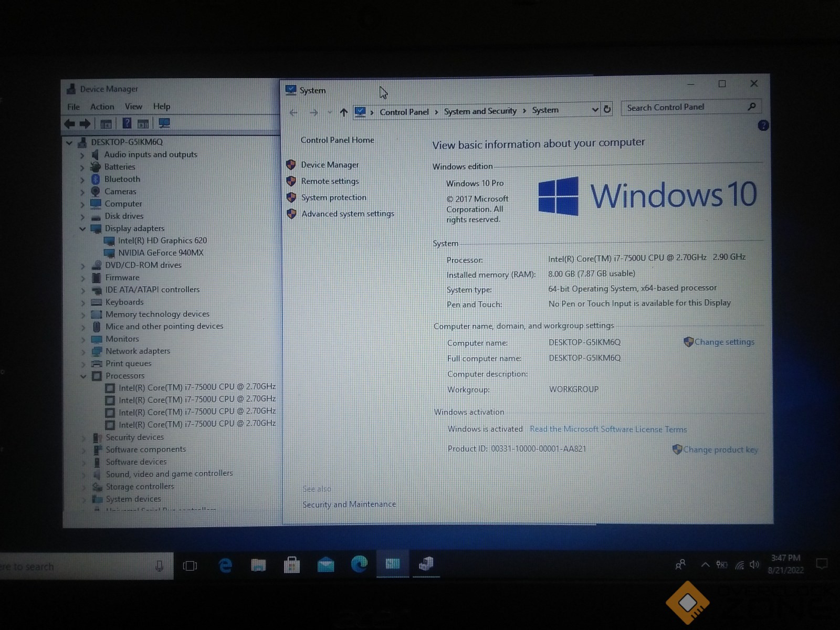Open Remote settings
Viewport: 840px width, 630px height.
330,181
